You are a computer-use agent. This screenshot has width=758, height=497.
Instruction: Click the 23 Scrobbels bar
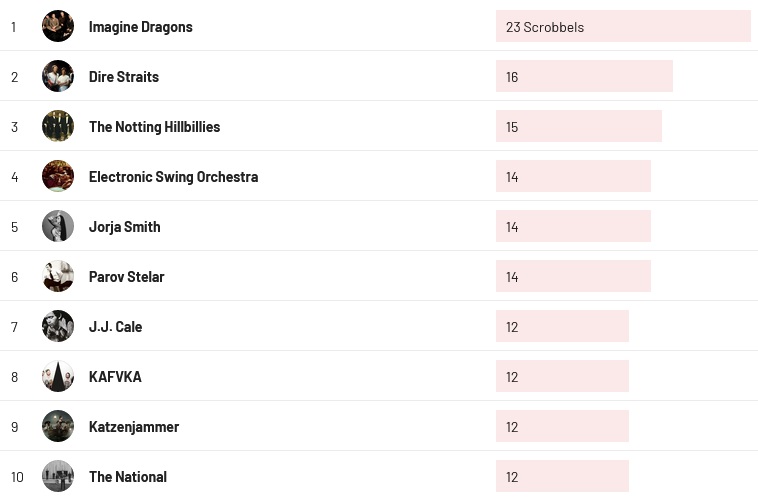pyautogui.click(x=622, y=27)
